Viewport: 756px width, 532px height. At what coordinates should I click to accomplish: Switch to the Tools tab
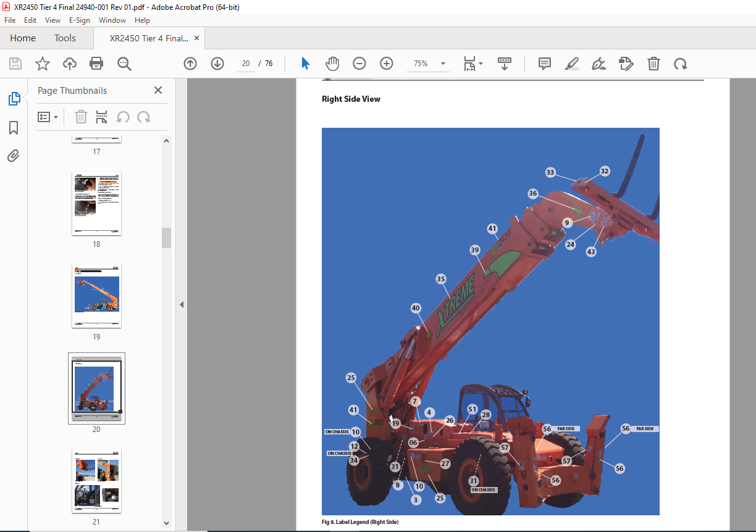(x=65, y=38)
